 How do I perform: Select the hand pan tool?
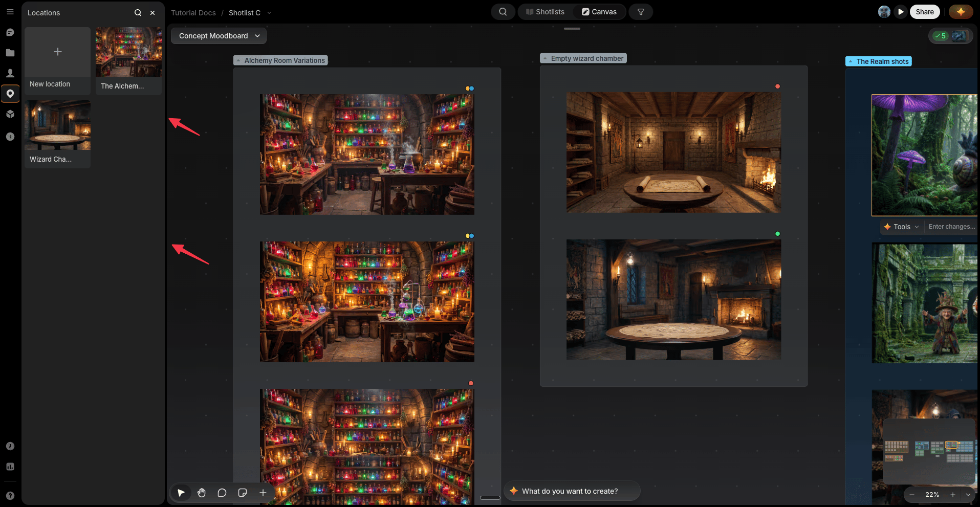pos(202,493)
